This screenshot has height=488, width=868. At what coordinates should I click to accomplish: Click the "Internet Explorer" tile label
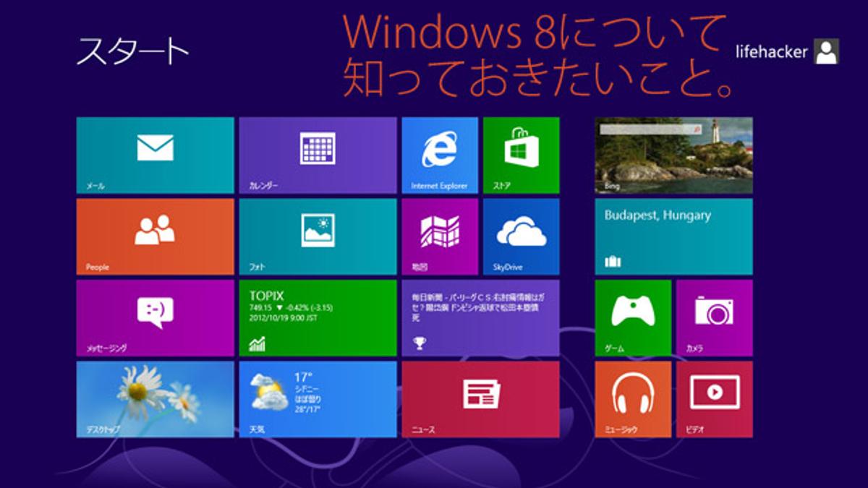[439, 186]
